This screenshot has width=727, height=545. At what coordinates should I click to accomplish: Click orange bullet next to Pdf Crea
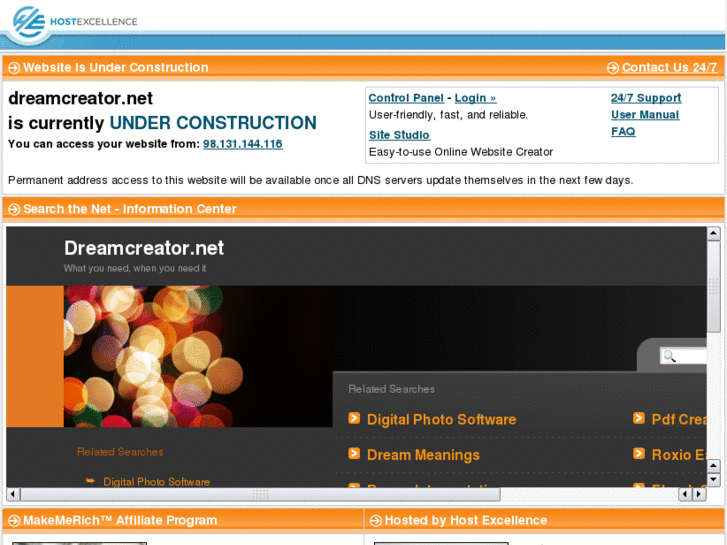[x=639, y=418]
